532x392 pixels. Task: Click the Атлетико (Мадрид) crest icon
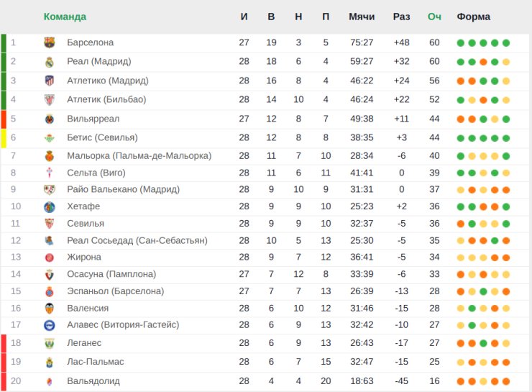point(49,81)
